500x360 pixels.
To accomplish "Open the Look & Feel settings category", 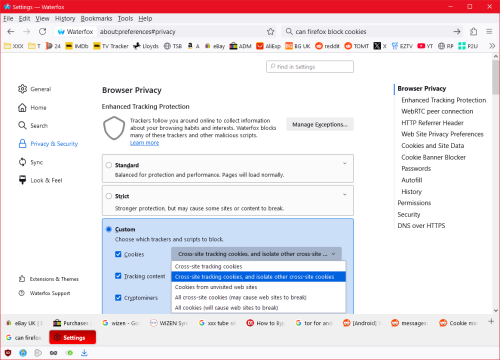I will 40,180.
